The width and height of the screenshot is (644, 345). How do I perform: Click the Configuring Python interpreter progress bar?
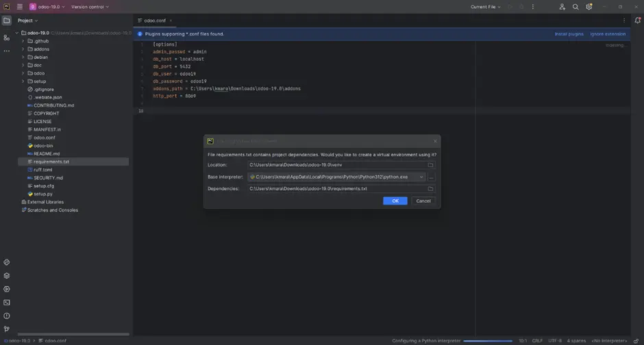pos(488,341)
